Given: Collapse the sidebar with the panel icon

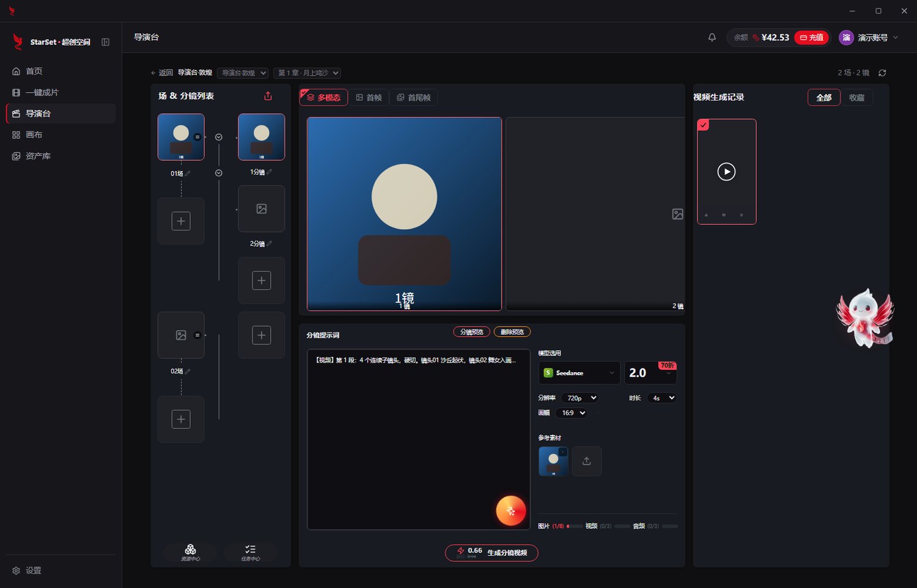Looking at the screenshot, I should tap(105, 42).
